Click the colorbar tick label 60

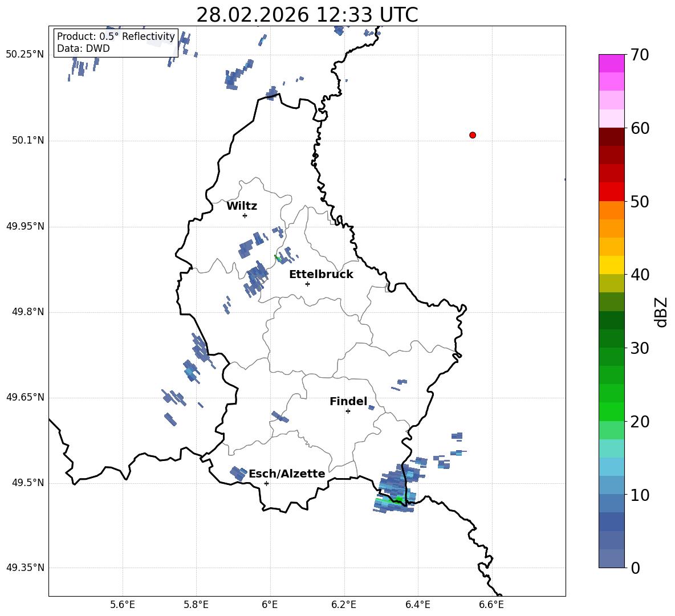[x=639, y=128]
